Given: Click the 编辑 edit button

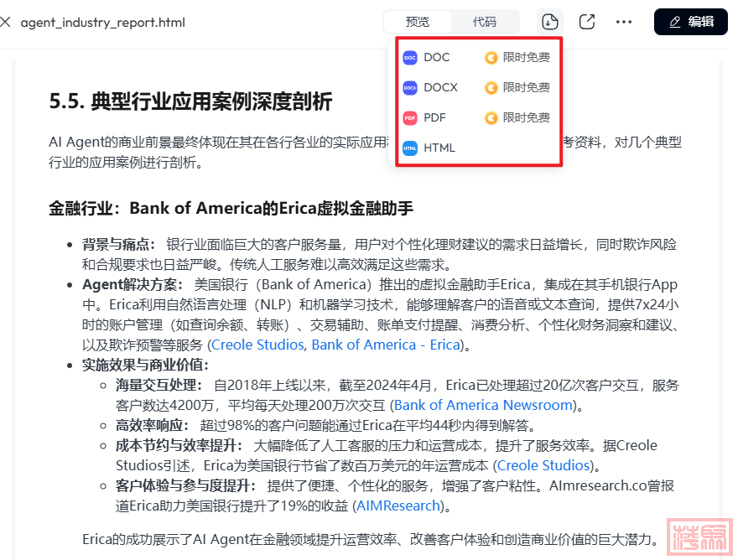Looking at the screenshot, I should (690, 22).
